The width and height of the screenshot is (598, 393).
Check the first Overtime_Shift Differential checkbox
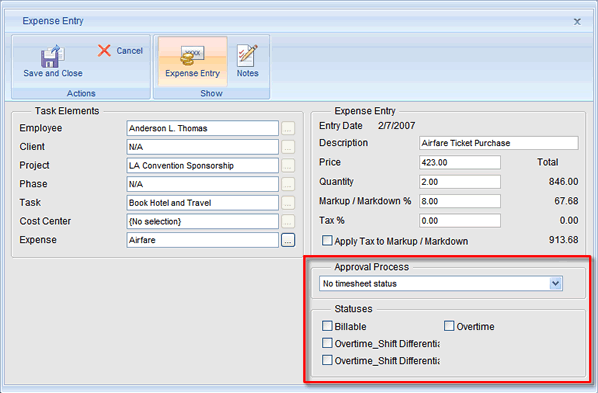327,343
